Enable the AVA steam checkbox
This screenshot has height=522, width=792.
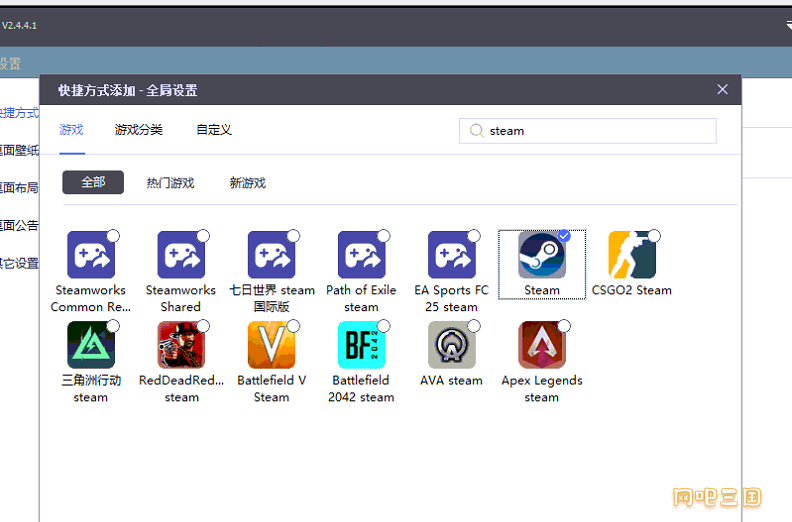click(x=474, y=326)
